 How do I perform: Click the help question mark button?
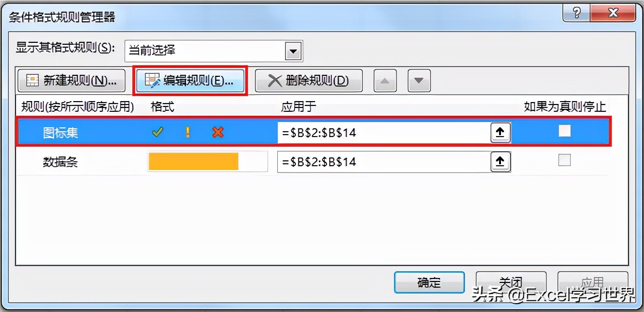pos(577,13)
